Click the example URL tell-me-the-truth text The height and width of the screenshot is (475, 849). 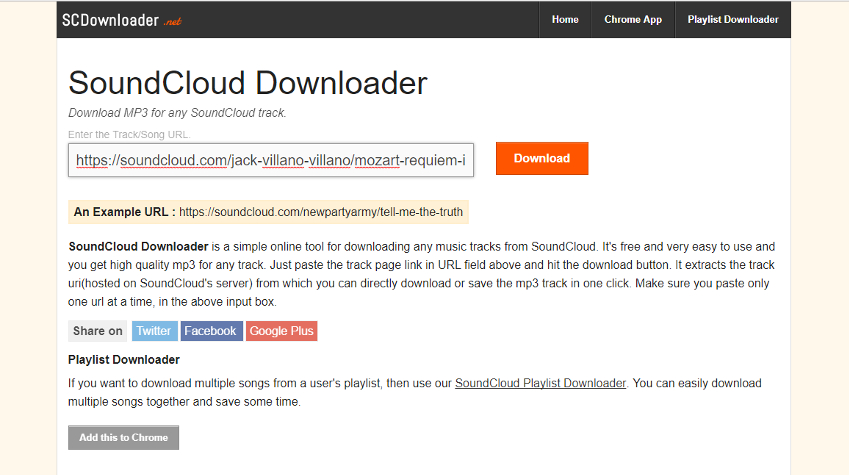321,212
